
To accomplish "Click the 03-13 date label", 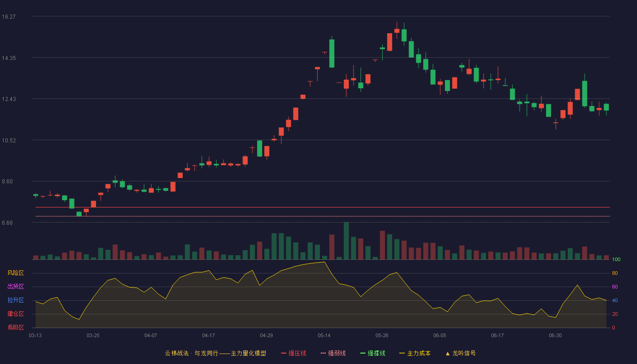I will tap(35, 335).
